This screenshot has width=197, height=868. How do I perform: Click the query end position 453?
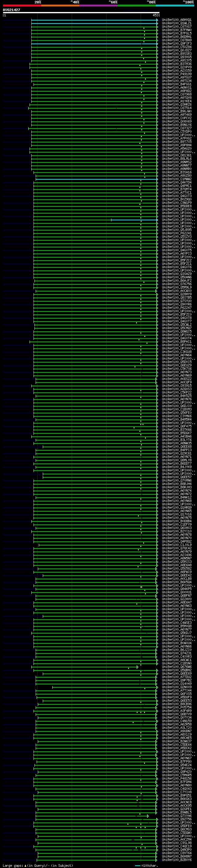(155, 15)
